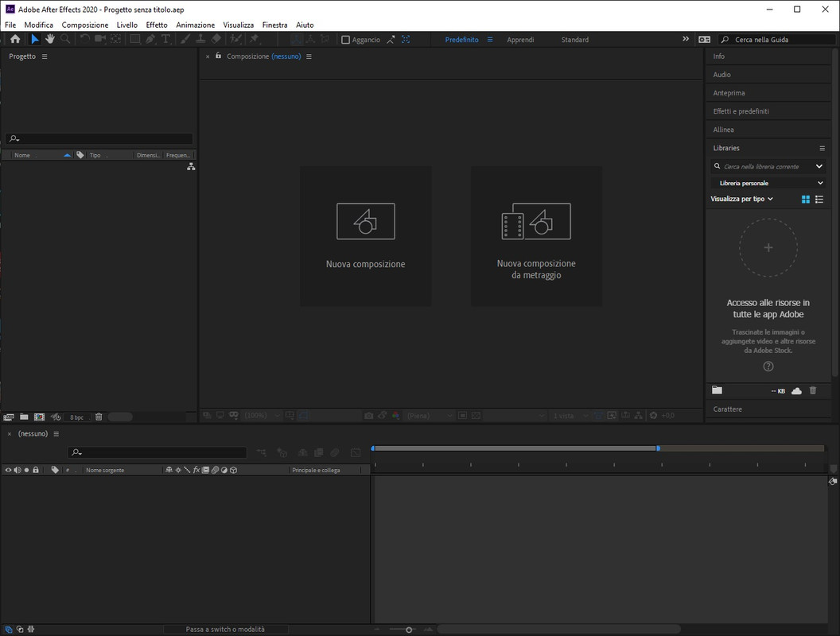Image resolution: width=840 pixels, height=636 pixels.
Task: Toggle audio speaker column header in timeline
Action: pos(17,470)
